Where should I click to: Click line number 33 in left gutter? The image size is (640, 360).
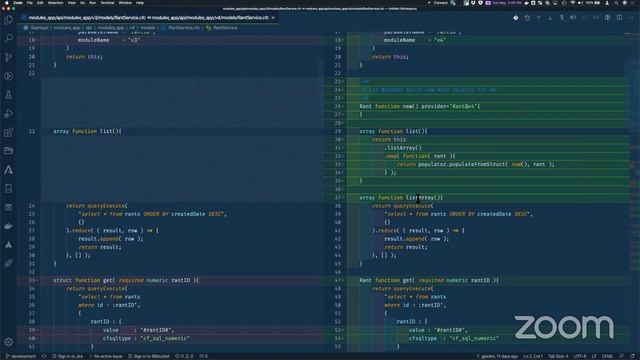[31, 280]
